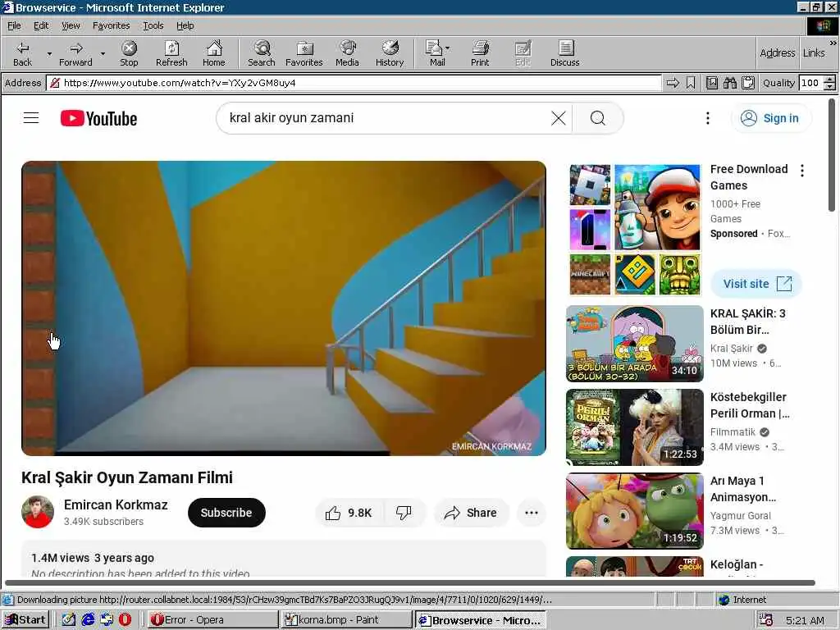Click the horizontal page scrollbar
This screenshot has height=630, width=840.
(410, 583)
